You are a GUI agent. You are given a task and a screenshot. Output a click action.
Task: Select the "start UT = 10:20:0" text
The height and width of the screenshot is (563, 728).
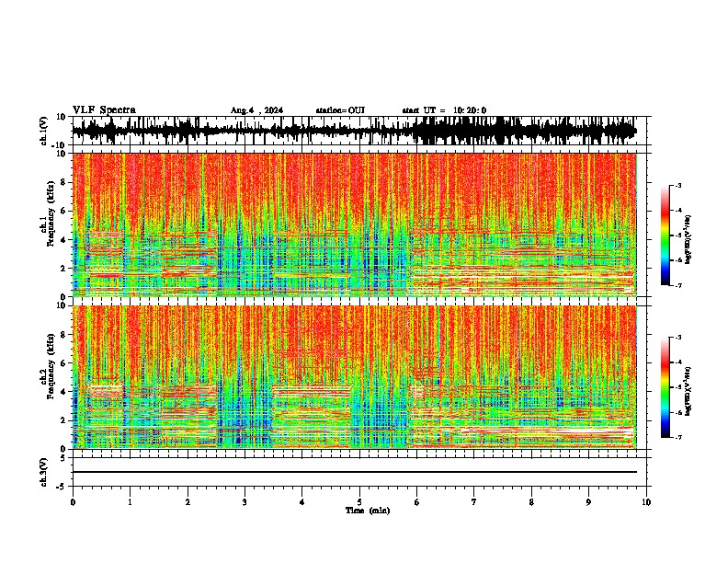(x=444, y=110)
